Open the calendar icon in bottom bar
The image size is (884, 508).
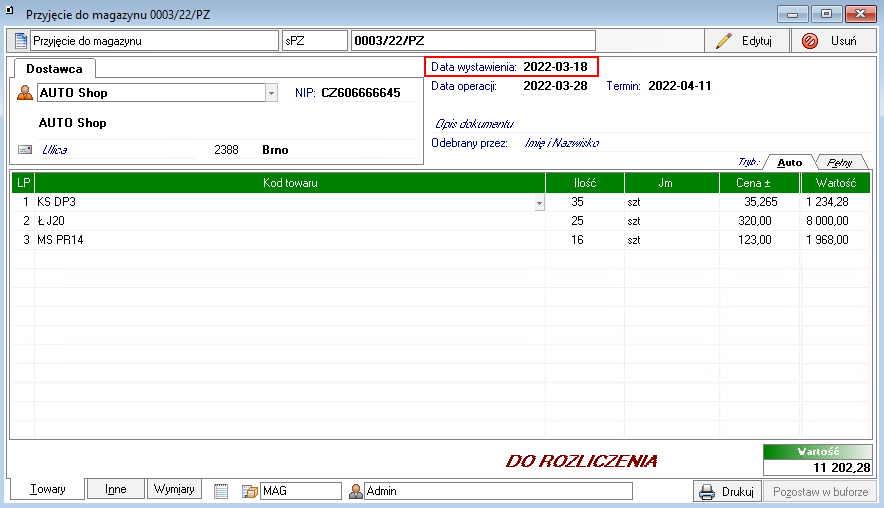[221, 491]
